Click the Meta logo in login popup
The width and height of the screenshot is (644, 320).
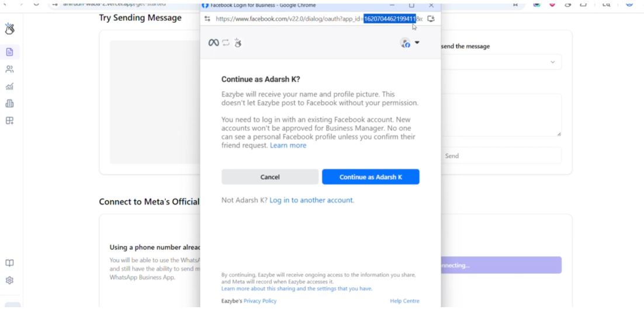213,43
